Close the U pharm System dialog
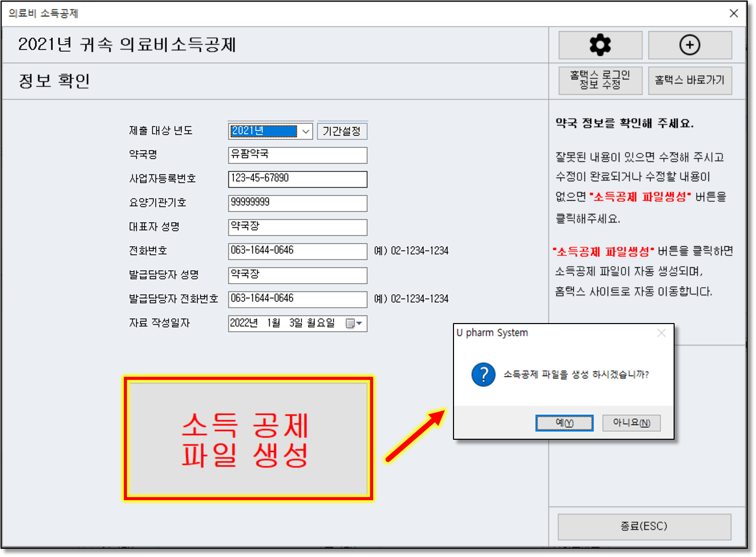 point(661,333)
